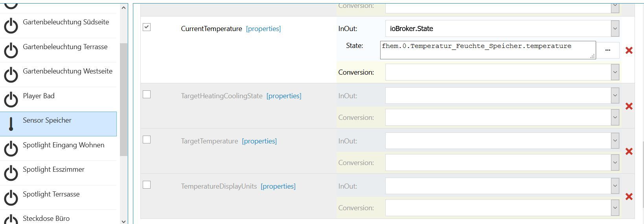Delete CurrentTemperature row with red X

click(x=629, y=50)
